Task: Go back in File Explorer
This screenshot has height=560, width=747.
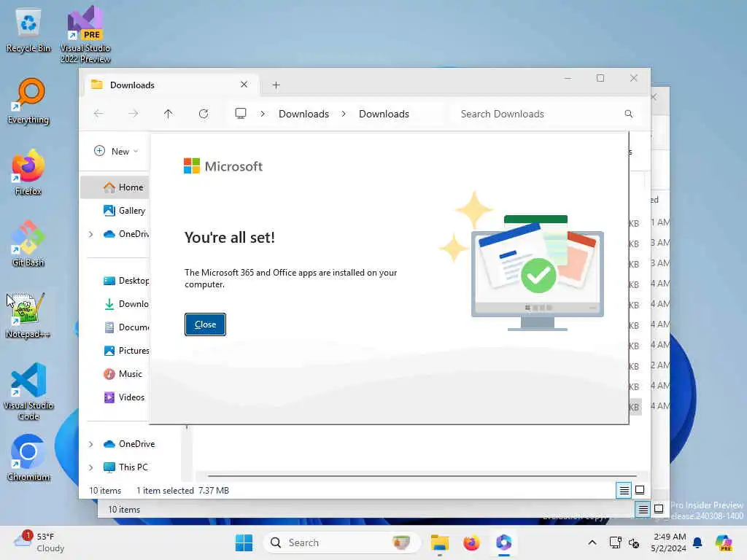Action: pyautogui.click(x=98, y=114)
